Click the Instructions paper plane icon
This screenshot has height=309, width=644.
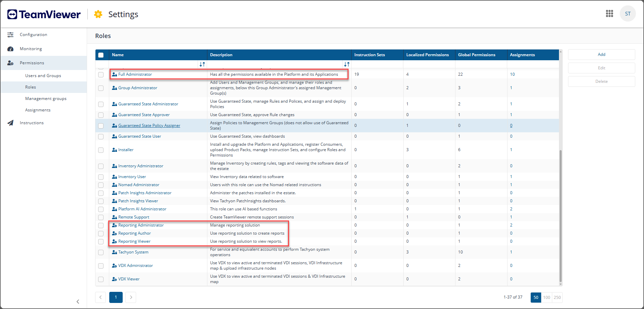click(10, 123)
